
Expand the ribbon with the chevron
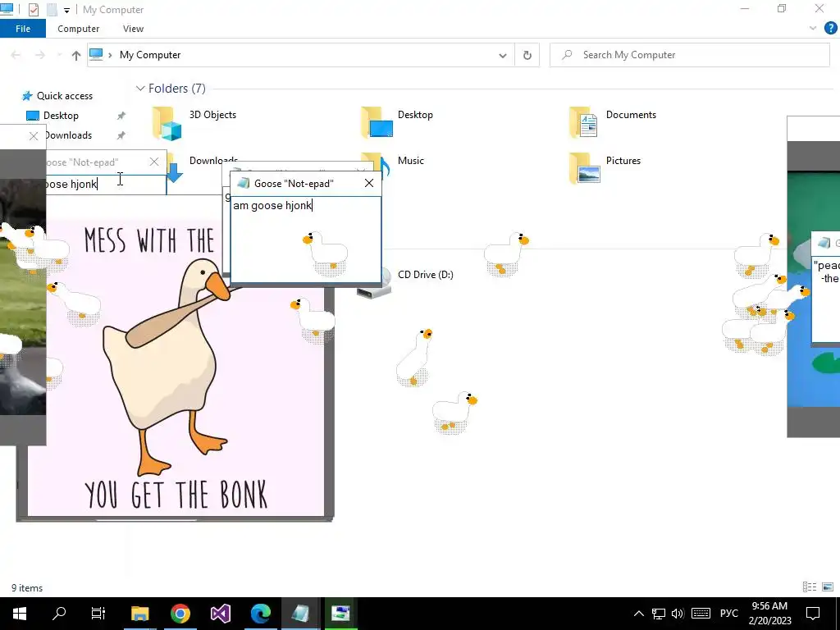(813, 29)
